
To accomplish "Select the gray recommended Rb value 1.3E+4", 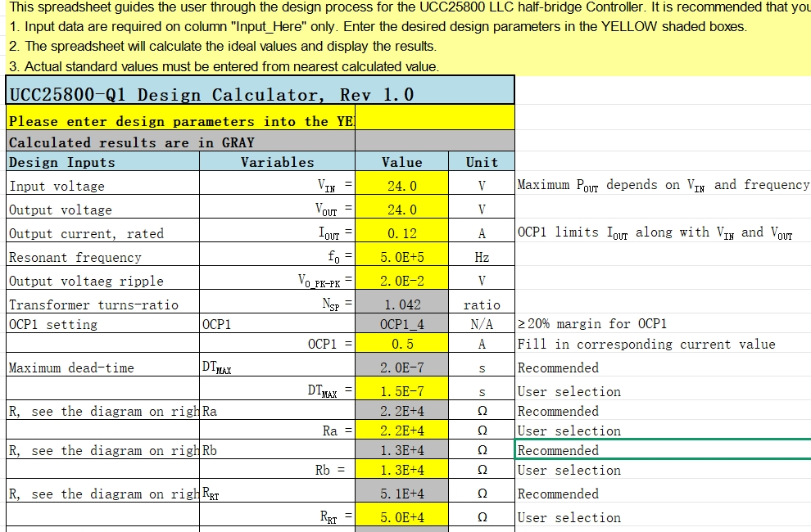I will point(401,450).
